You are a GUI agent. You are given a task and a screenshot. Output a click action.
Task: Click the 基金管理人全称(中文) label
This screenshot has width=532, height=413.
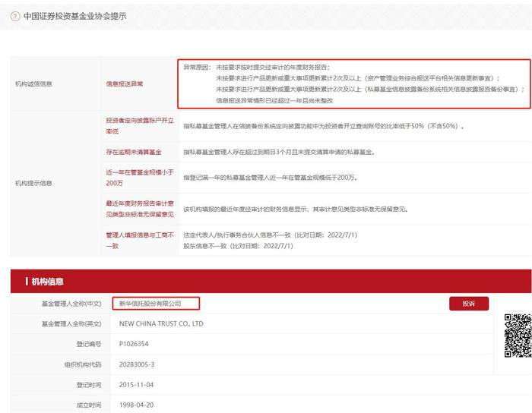click(x=71, y=304)
